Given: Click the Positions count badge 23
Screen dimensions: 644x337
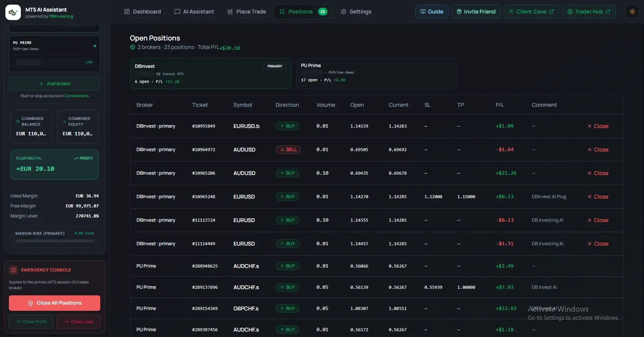Looking at the screenshot, I should (322, 12).
